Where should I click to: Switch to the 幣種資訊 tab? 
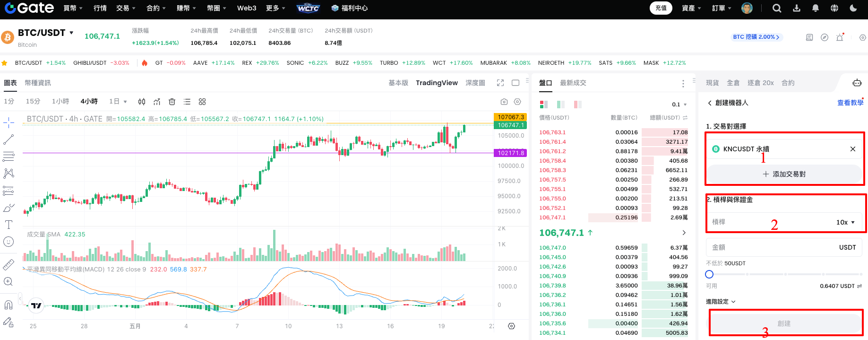(x=38, y=83)
